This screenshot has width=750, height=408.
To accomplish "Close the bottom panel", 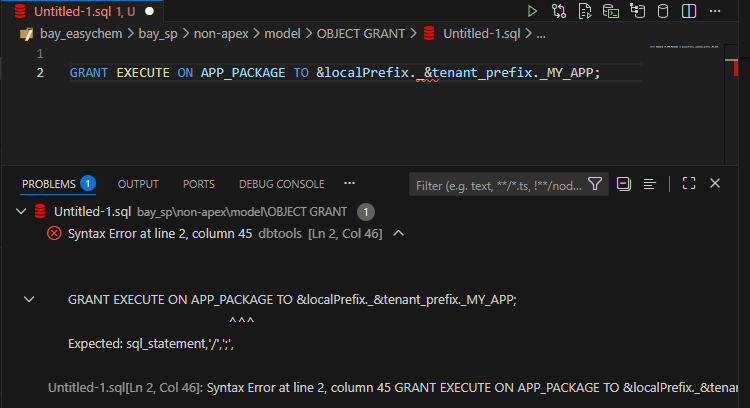I will [x=715, y=183].
